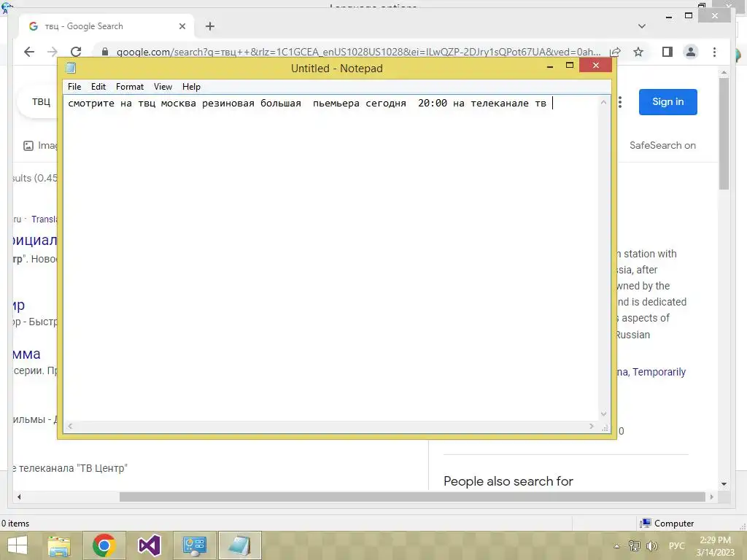The height and width of the screenshot is (560, 747).
Task: Open Notepad View menu
Action: point(163,87)
